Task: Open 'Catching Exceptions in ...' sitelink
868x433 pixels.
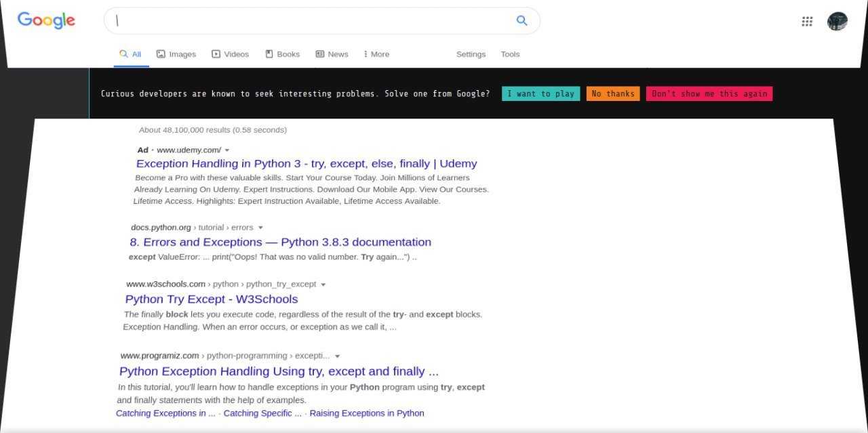Action: pos(166,413)
